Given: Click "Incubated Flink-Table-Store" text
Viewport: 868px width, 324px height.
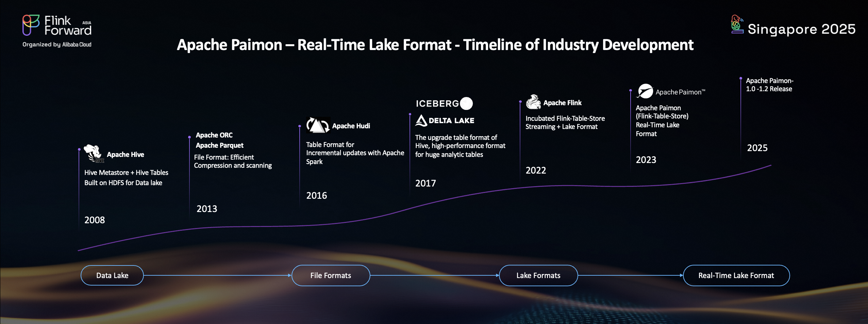Looking at the screenshot, I should point(565,118).
